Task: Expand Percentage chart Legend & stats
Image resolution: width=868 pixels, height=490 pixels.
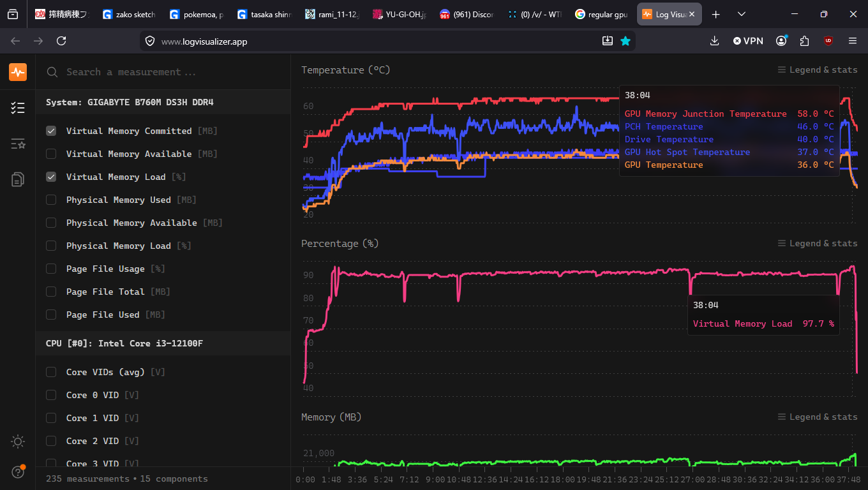Action: click(818, 243)
